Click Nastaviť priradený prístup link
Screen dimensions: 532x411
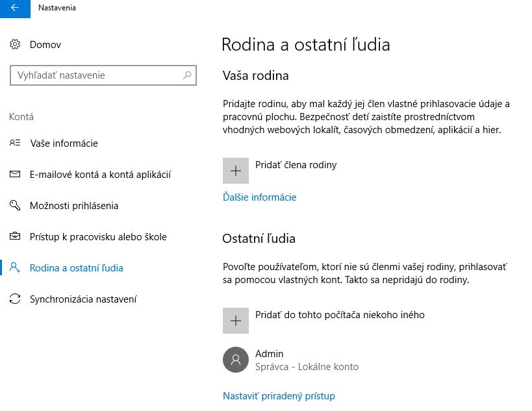279,396
